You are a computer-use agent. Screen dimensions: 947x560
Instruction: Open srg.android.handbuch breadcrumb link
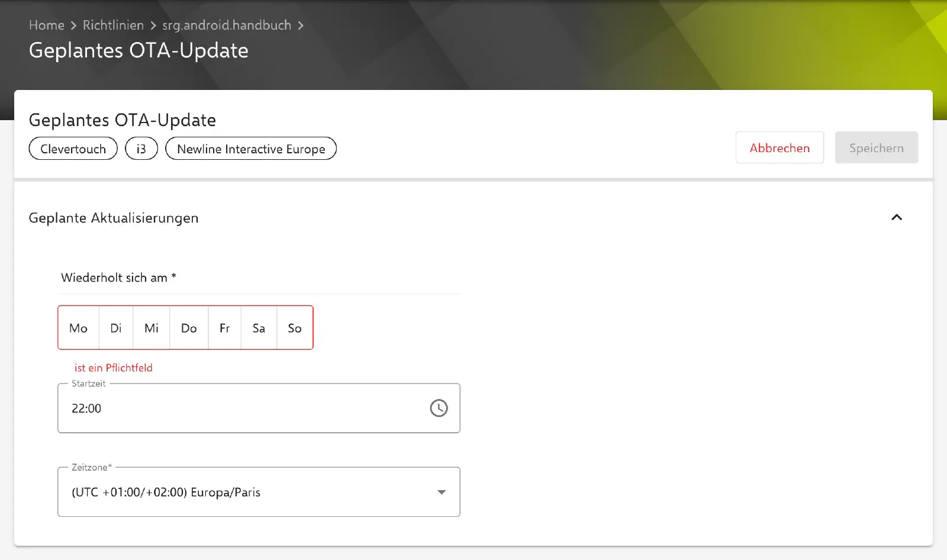[x=227, y=25]
